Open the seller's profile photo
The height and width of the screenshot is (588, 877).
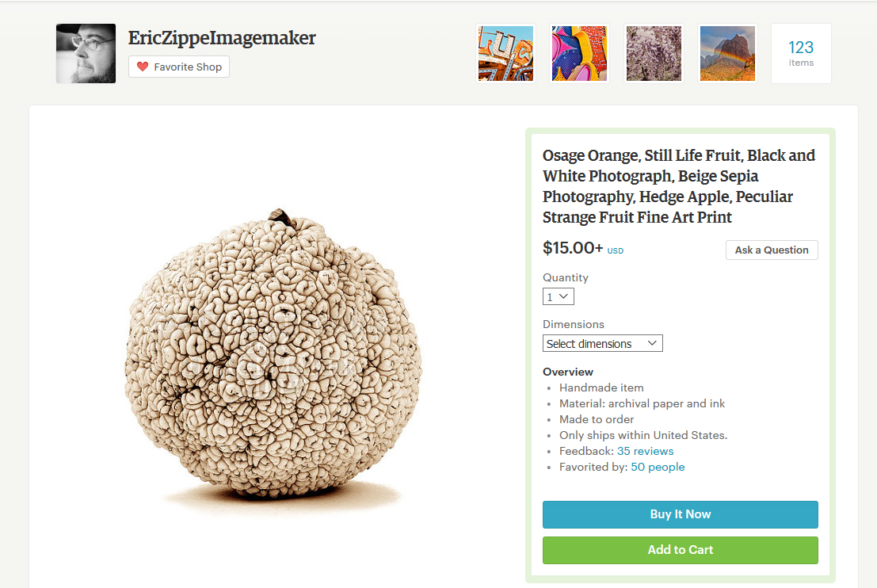pos(86,54)
